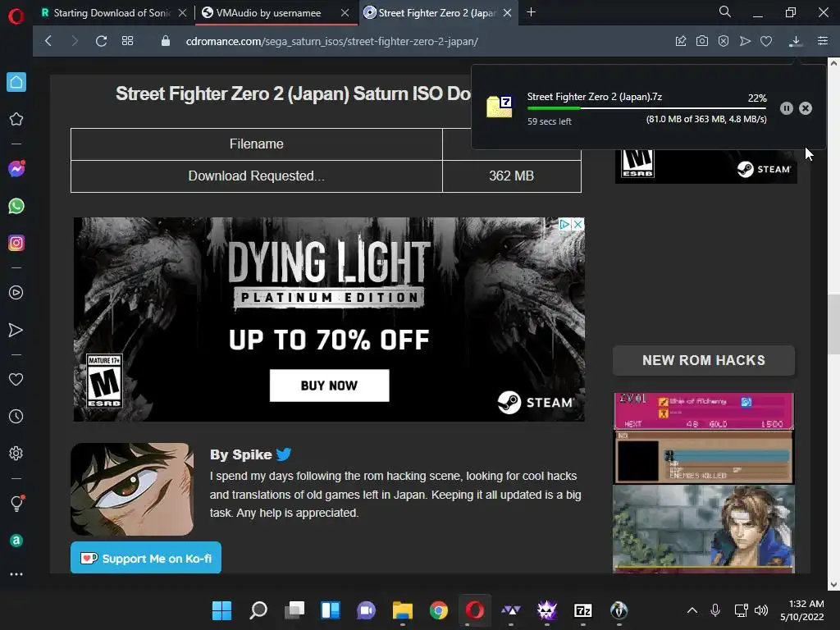
Task: Close the VMAudio by usernamee tab
Action: coord(345,13)
